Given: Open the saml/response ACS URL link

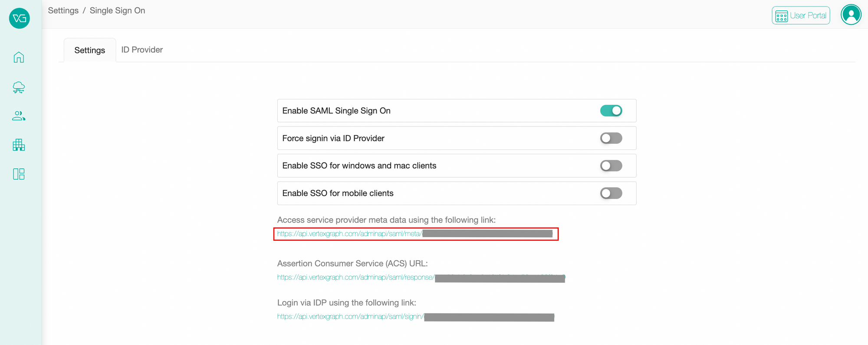Looking at the screenshot, I should click(x=421, y=277).
